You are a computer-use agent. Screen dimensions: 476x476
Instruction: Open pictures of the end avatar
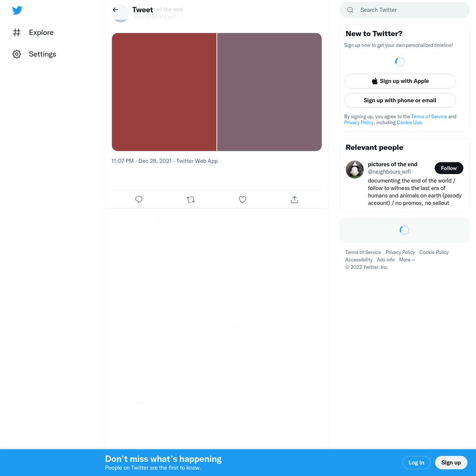[355, 169]
